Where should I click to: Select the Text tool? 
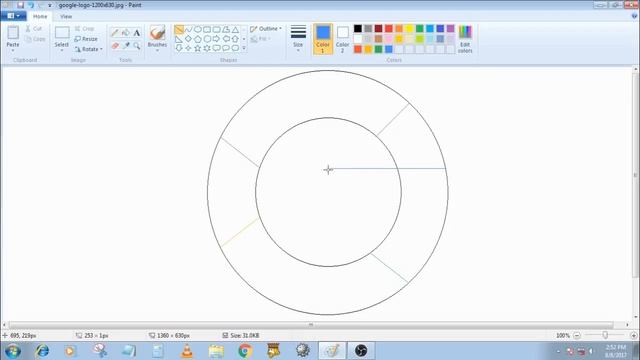click(137, 33)
